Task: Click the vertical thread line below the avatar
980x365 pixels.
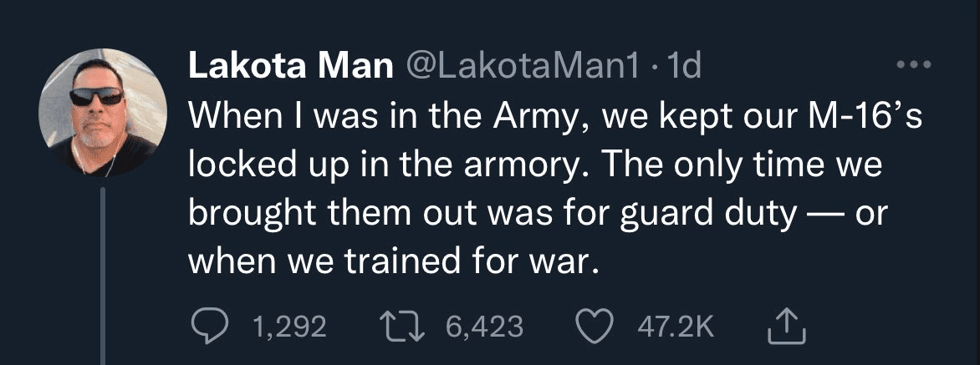Action: coord(103,276)
